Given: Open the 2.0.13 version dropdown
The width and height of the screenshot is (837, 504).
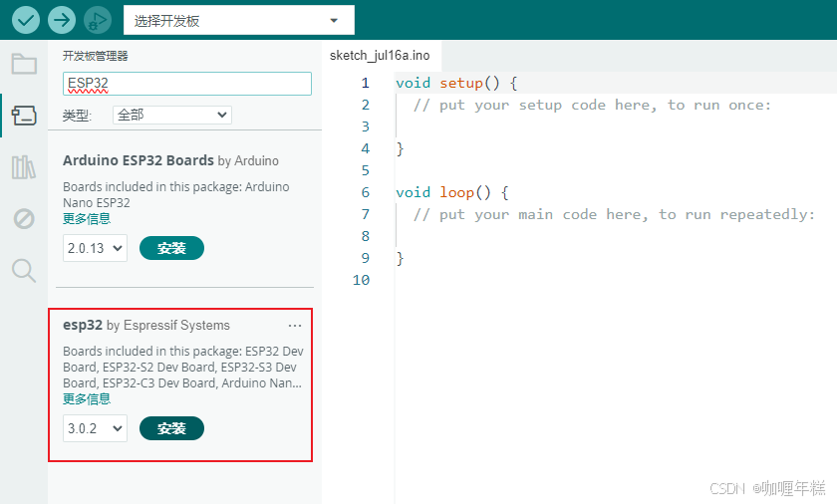Looking at the screenshot, I should [x=95, y=248].
